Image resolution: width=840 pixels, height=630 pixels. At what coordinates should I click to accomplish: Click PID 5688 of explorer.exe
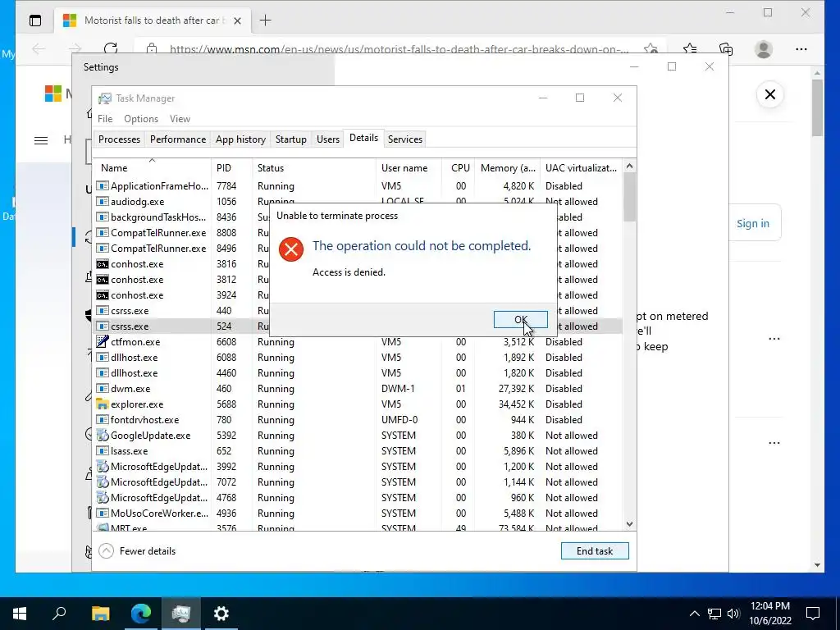click(226, 404)
